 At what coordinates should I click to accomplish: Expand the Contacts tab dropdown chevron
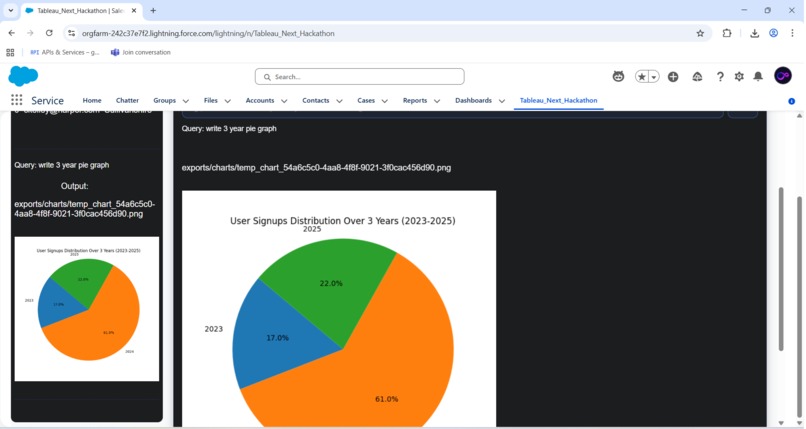click(x=339, y=101)
